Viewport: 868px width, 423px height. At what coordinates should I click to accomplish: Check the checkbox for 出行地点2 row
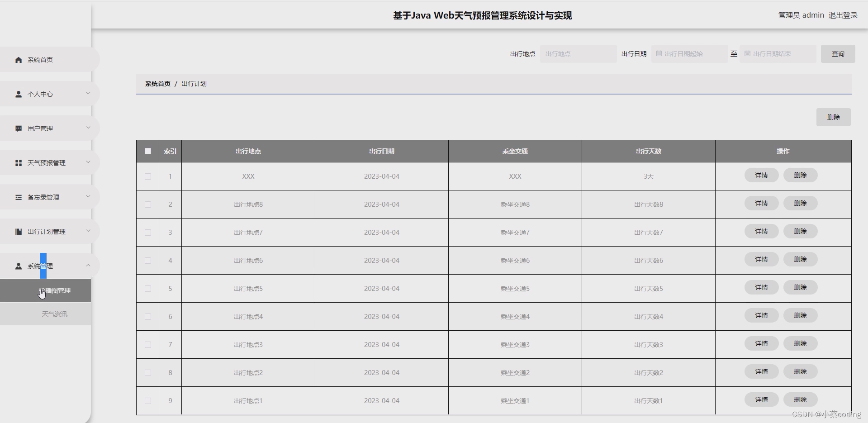coord(148,373)
